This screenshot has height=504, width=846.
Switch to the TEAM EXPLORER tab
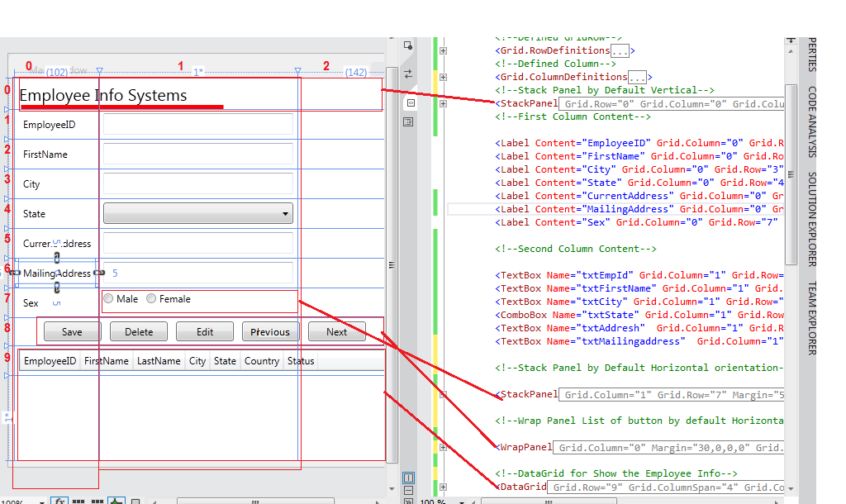pos(815,315)
